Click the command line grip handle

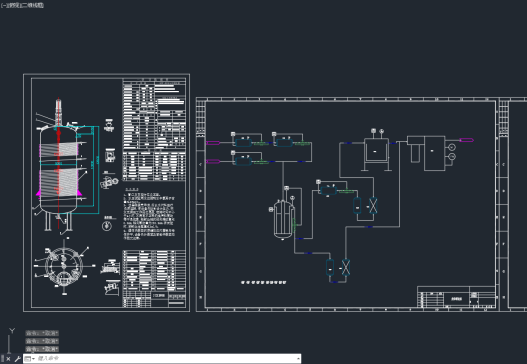tap(2, 359)
